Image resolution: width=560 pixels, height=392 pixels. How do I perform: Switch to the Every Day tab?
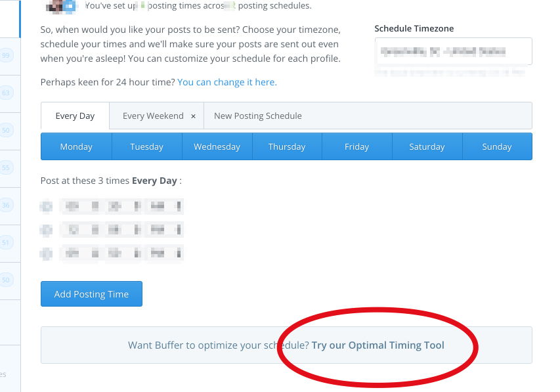click(75, 116)
